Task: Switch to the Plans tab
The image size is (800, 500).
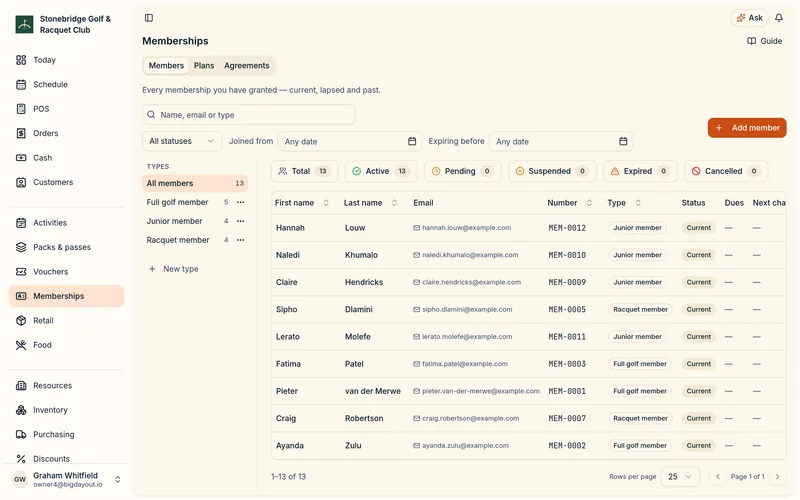Action: 204,66
